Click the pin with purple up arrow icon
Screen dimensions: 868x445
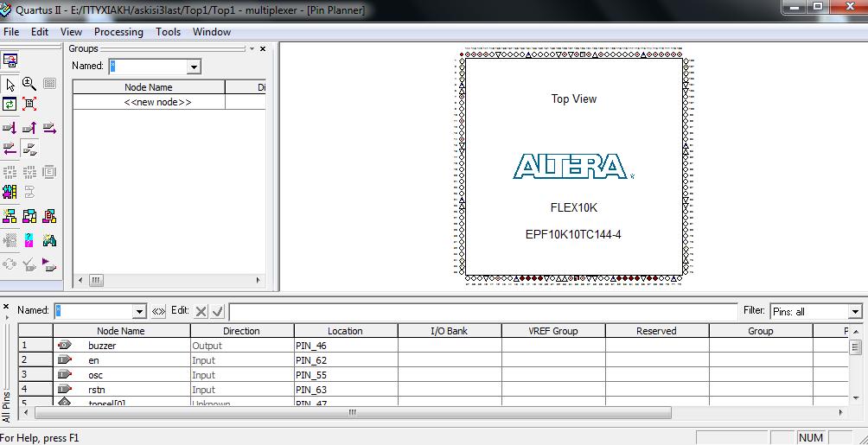pos(29,129)
